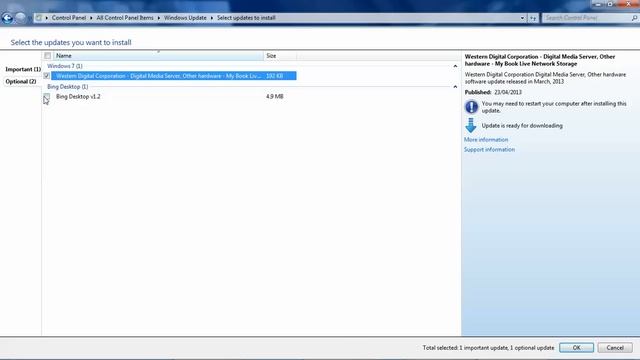Sort by the Size column header
Viewport: 640px width, 360px height.
tap(280, 56)
